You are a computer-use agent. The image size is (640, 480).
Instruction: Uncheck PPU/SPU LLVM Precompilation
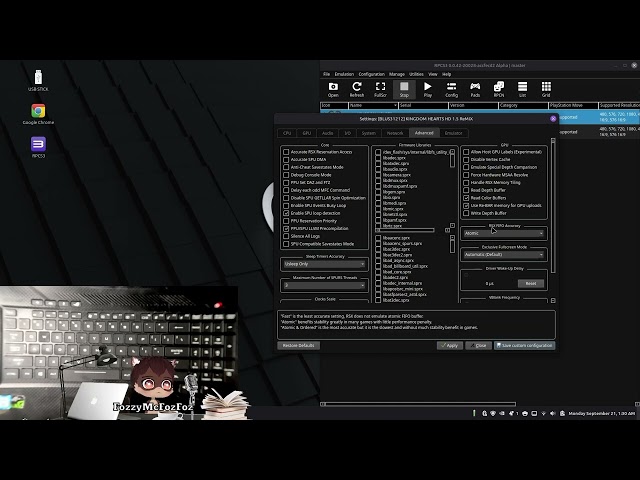[x=286, y=229]
